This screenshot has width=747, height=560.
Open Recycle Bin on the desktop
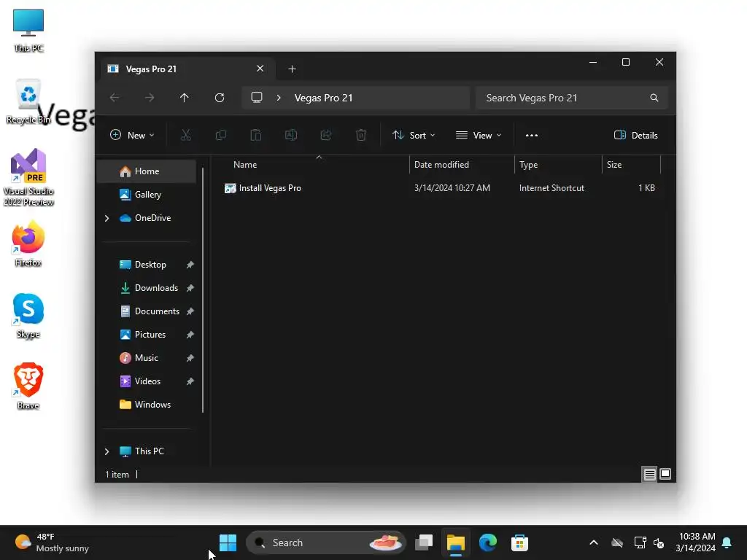pos(28,102)
